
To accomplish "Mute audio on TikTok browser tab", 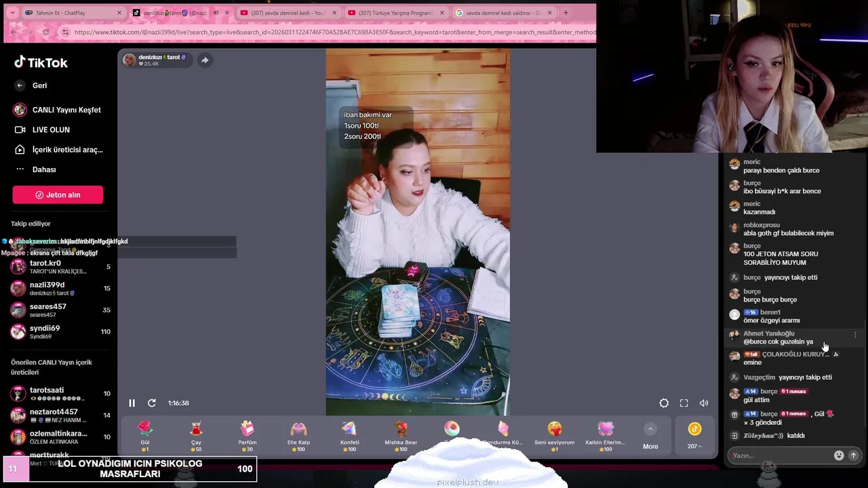I will (x=216, y=13).
